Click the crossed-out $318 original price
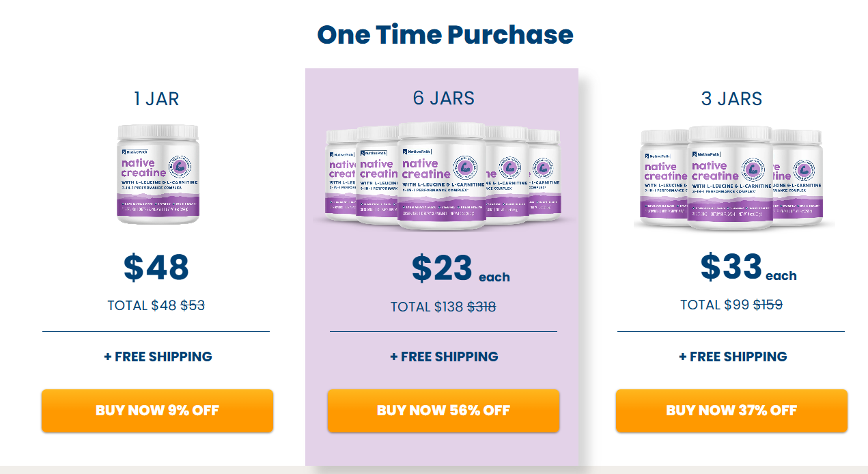 point(481,307)
